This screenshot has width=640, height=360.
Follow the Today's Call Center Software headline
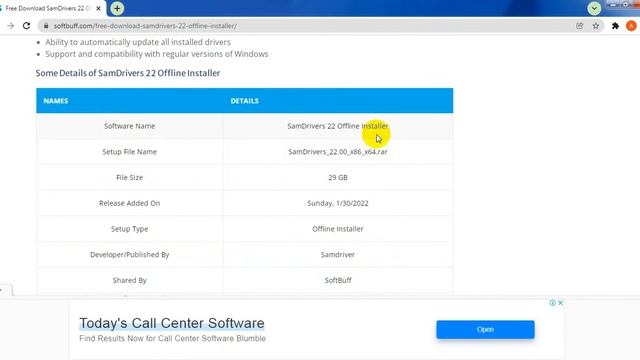[172, 323]
